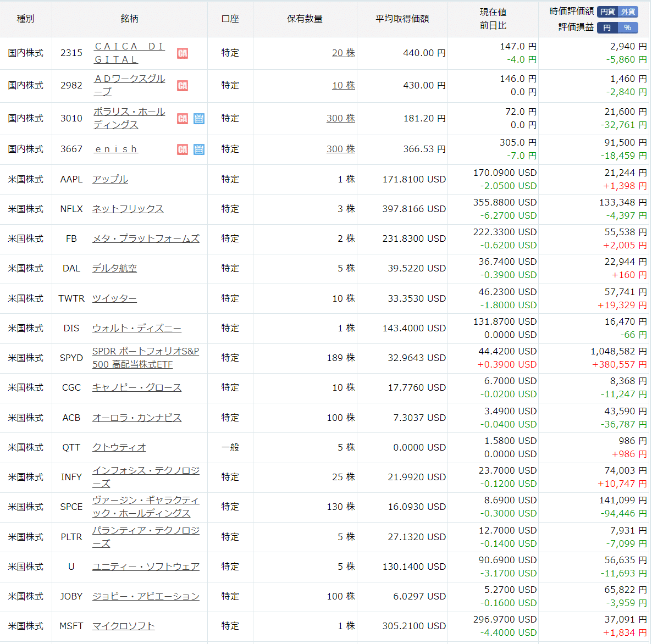Click the 20 株 quantity link for CAICA
652x644 pixels.
344,53
